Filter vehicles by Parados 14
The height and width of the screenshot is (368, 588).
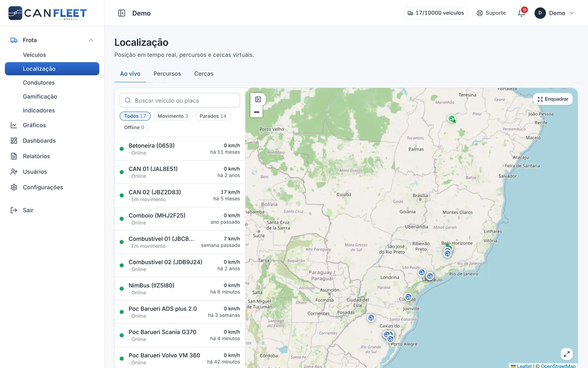click(213, 116)
